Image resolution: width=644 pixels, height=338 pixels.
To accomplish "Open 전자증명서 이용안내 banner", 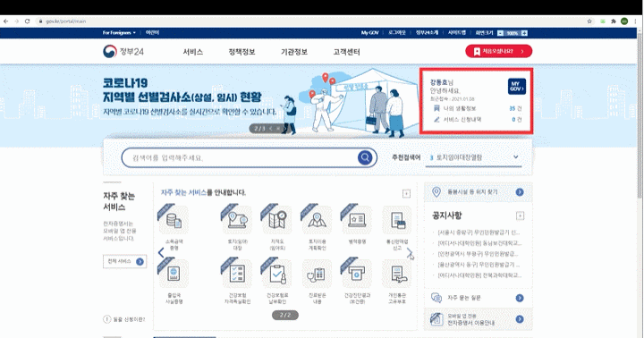I will (x=478, y=319).
